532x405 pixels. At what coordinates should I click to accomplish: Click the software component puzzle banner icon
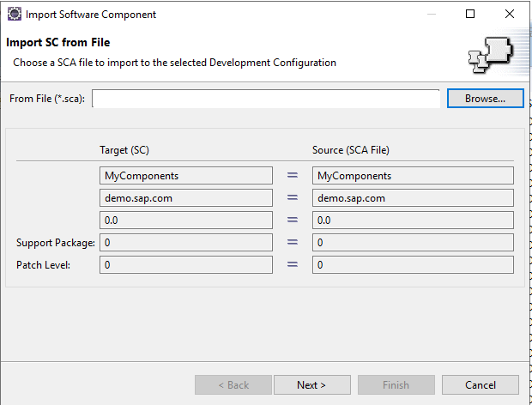[491, 55]
